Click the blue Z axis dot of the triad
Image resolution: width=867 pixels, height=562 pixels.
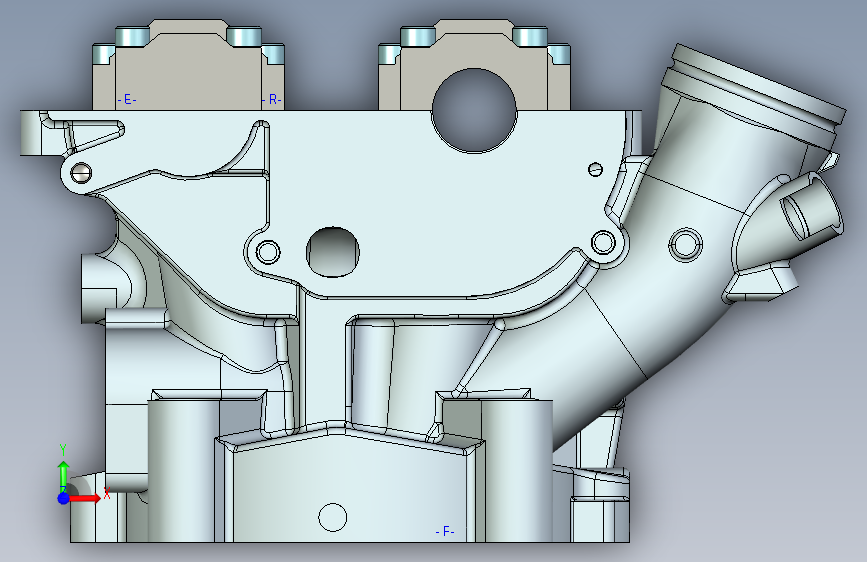[63, 498]
